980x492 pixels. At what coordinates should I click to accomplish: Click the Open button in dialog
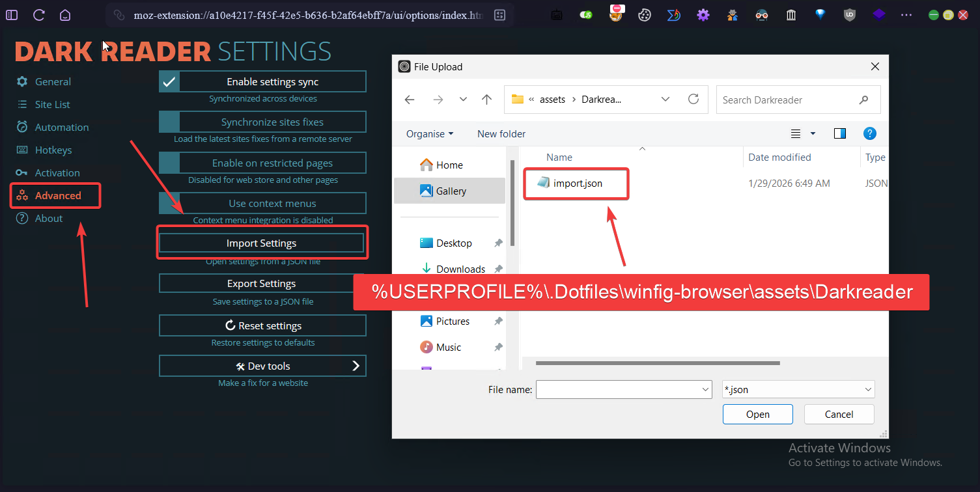tap(757, 415)
